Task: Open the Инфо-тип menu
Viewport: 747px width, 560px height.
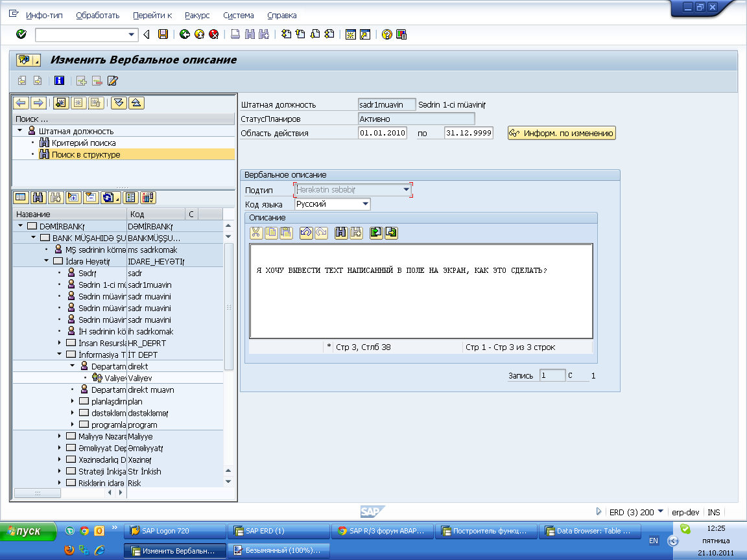Action: click(x=44, y=16)
